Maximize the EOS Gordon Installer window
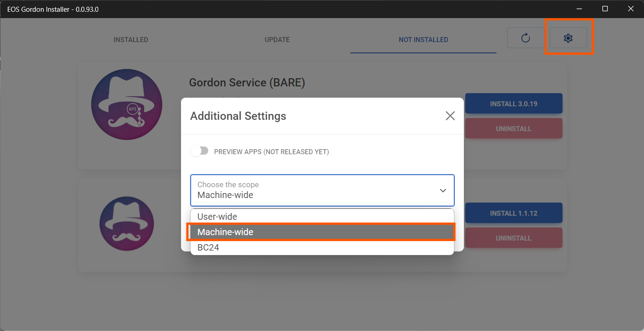Viewport: 644px width, 331px height. tap(605, 9)
